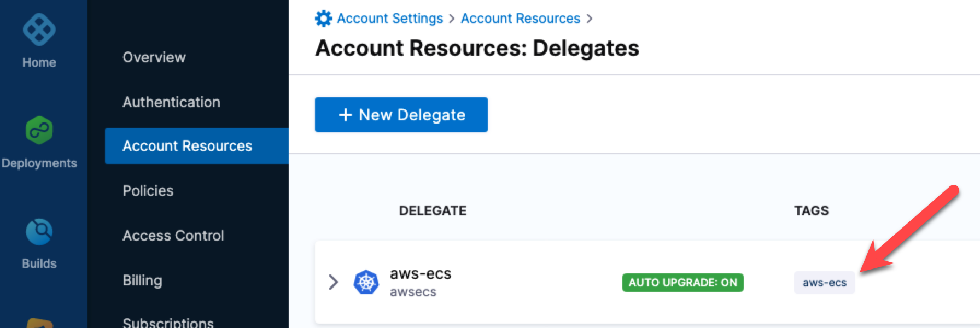
Task: Click the Kubernetes icon for aws-ecs delegate
Action: click(x=366, y=282)
